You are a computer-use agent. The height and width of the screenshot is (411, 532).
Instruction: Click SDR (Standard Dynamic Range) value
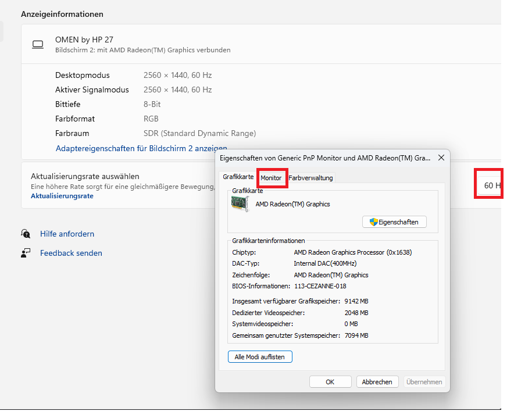tap(199, 134)
